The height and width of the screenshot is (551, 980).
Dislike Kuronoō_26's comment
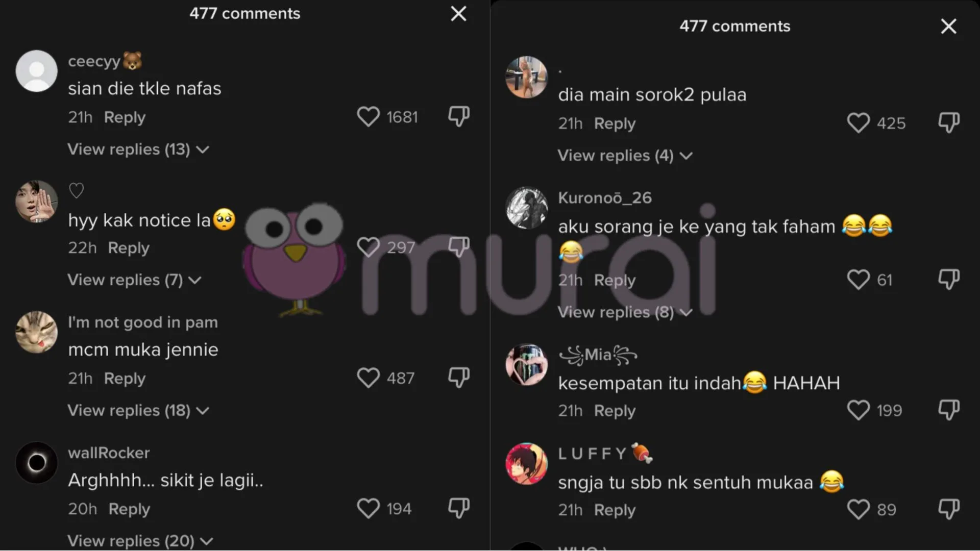(x=949, y=279)
